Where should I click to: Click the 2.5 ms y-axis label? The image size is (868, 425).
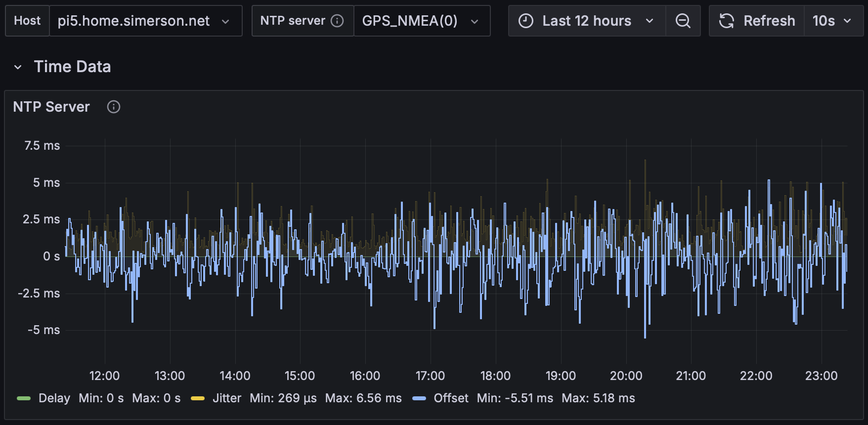tap(41, 219)
